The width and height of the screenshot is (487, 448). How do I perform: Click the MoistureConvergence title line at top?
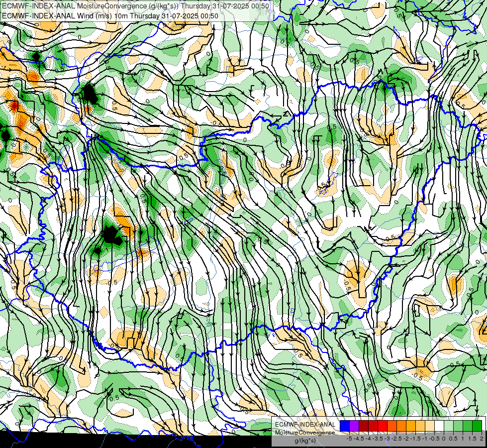[135, 6]
